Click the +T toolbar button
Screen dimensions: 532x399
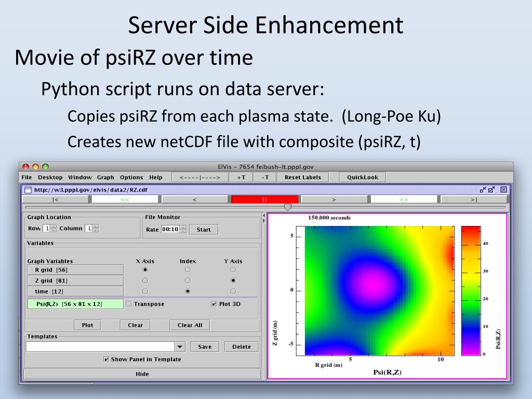[x=241, y=177]
